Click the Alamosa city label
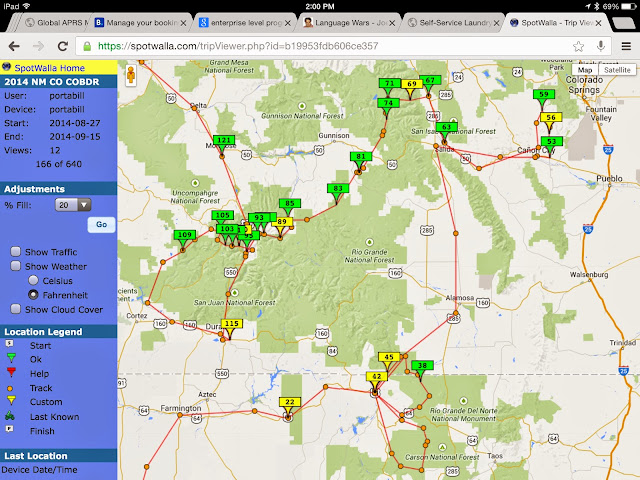Viewport: 640px width, 480px height. tap(459, 298)
